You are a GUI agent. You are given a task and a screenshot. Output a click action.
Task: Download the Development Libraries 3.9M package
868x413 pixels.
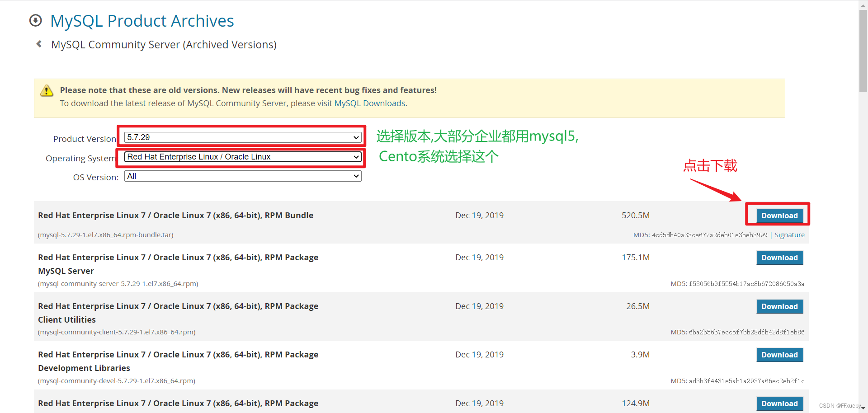coord(779,355)
